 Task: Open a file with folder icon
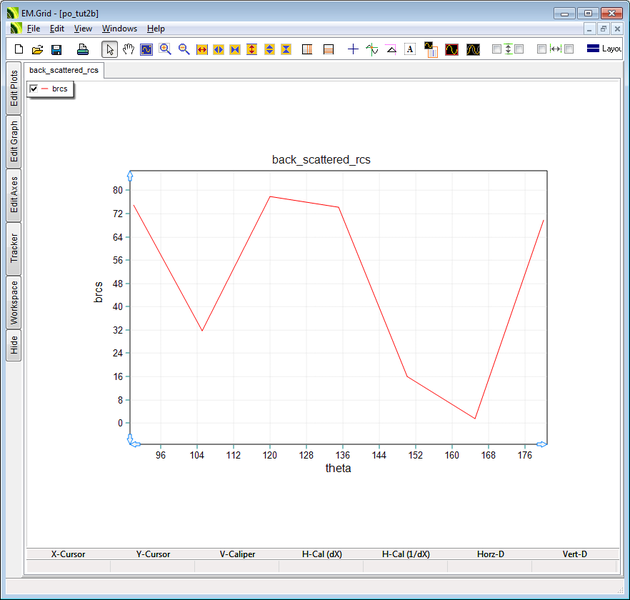pyautogui.click(x=37, y=49)
